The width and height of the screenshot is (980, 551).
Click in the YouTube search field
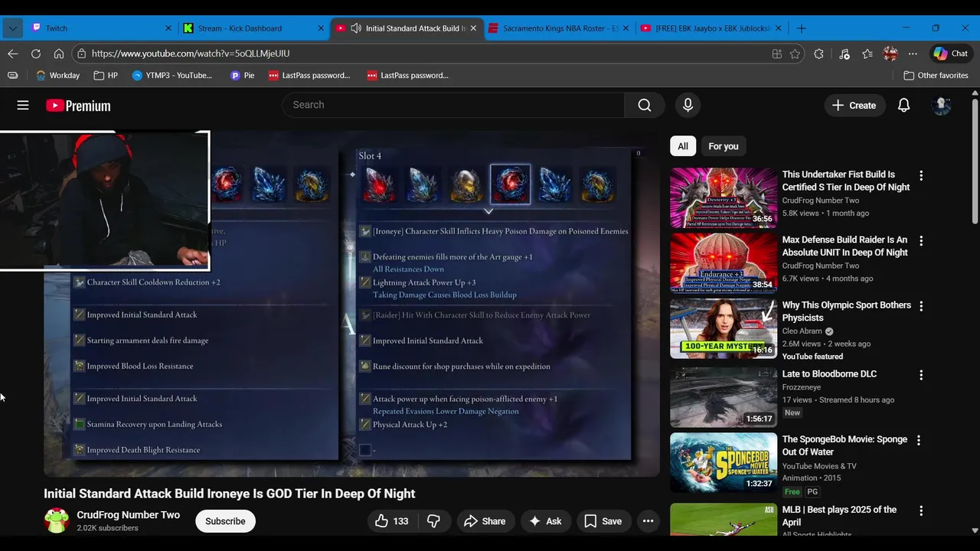(453, 105)
